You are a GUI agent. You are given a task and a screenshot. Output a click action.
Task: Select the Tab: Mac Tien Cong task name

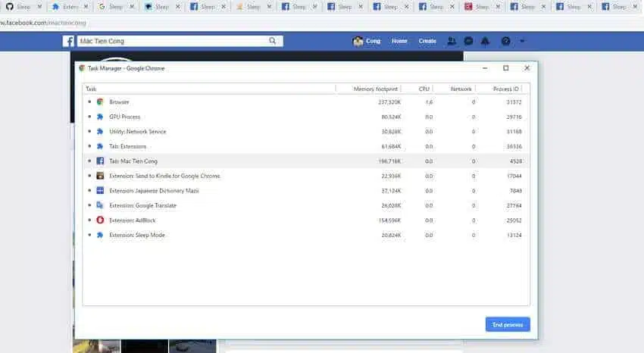click(x=133, y=161)
